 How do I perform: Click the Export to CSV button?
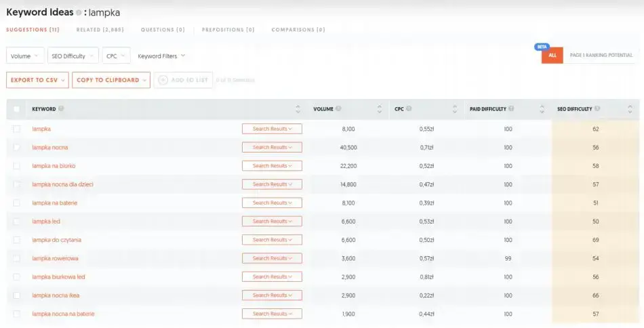(37, 80)
